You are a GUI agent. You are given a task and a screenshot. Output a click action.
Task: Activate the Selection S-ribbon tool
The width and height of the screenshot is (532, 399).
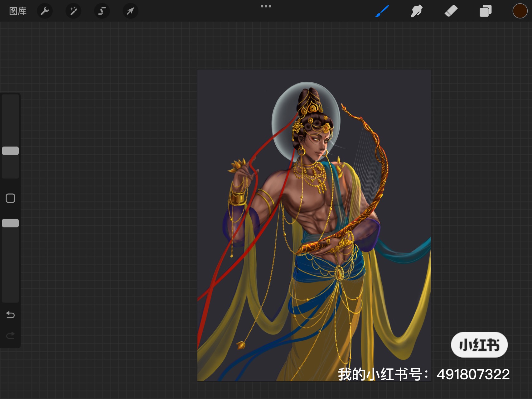click(102, 11)
